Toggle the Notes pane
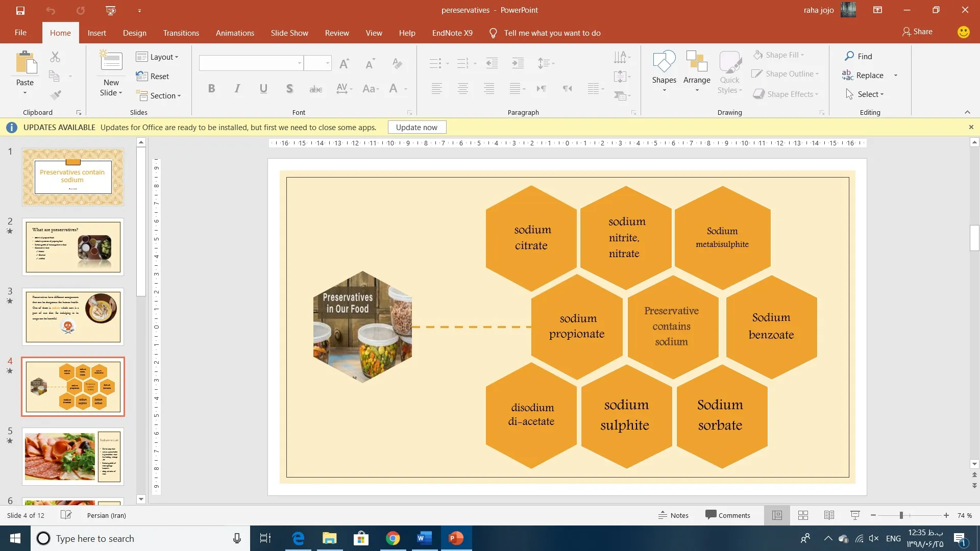Image resolution: width=980 pixels, height=551 pixels. coord(673,515)
